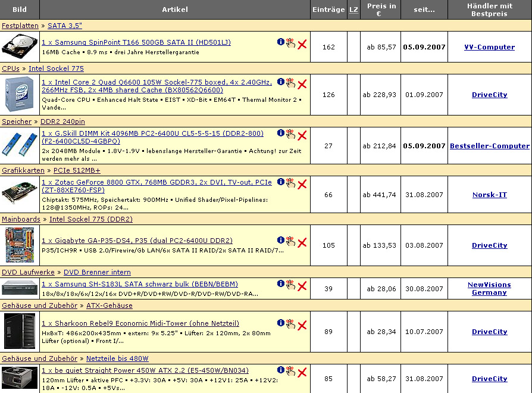Open info icon for G.Skill DIMM Kit row
The height and width of the screenshot is (393, 532).
281,133
